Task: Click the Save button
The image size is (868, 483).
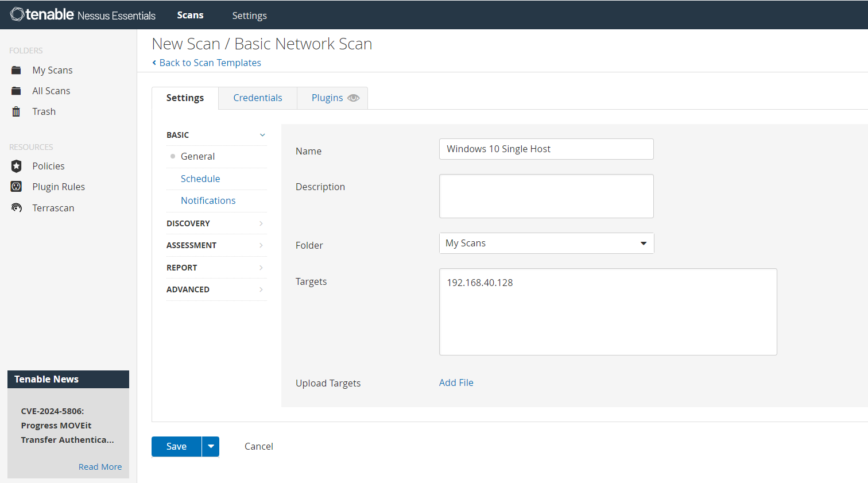Action: 176,446
